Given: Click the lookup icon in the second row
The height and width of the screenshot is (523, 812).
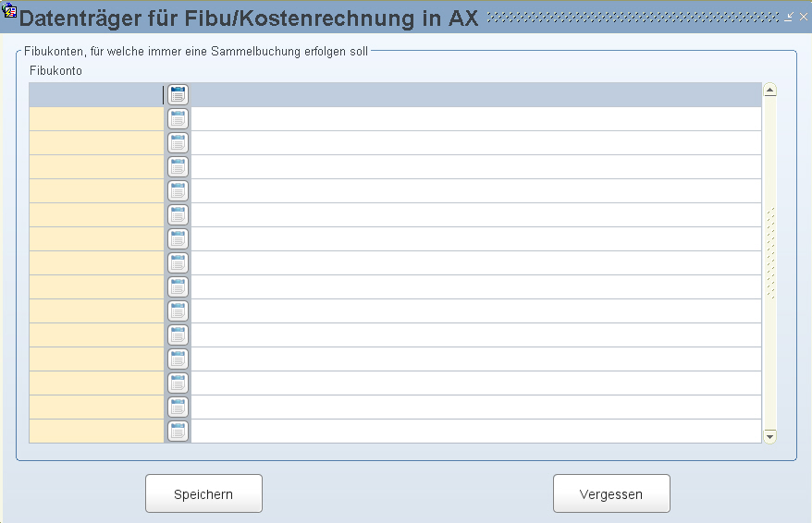Looking at the screenshot, I should pyautogui.click(x=178, y=119).
